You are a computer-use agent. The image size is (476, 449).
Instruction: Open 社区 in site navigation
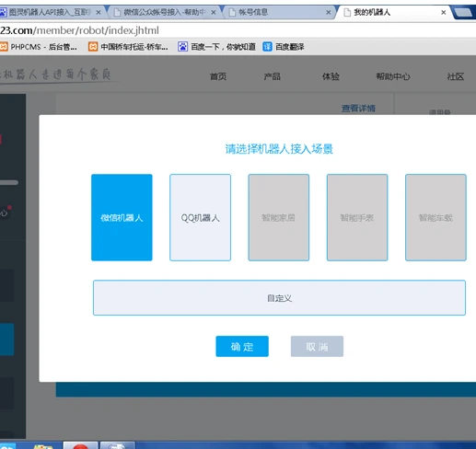pos(456,76)
